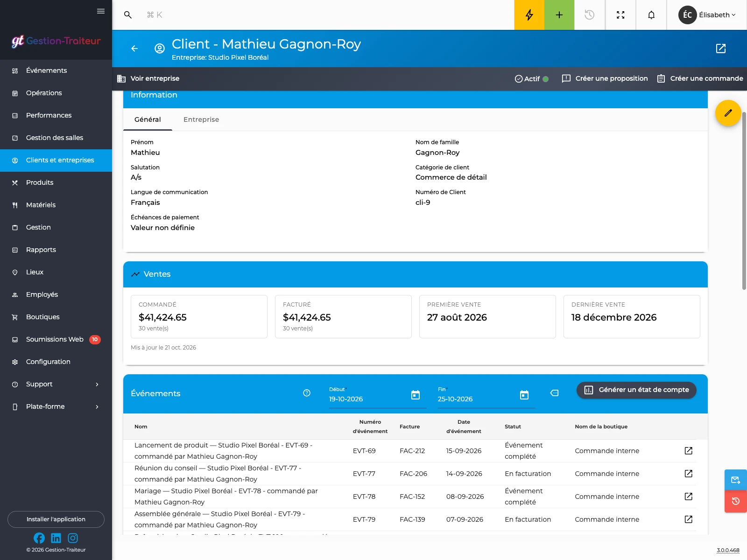Click Voir entreprise link
Image resolution: width=747 pixels, height=560 pixels.
(148, 78)
